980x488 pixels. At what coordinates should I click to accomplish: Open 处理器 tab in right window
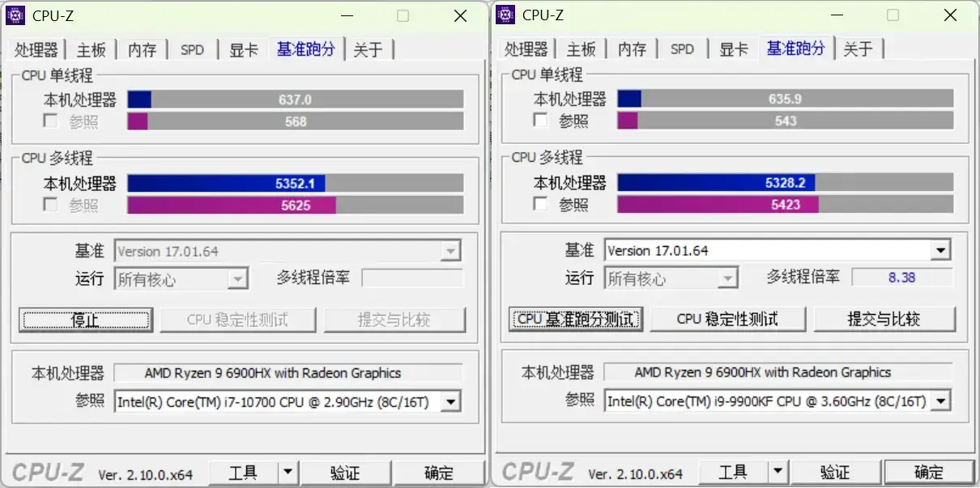(x=526, y=49)
